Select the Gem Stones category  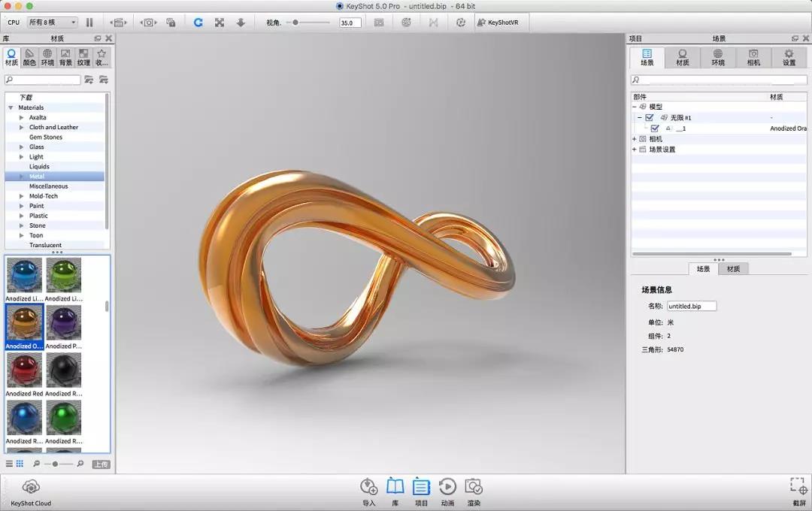46,138
